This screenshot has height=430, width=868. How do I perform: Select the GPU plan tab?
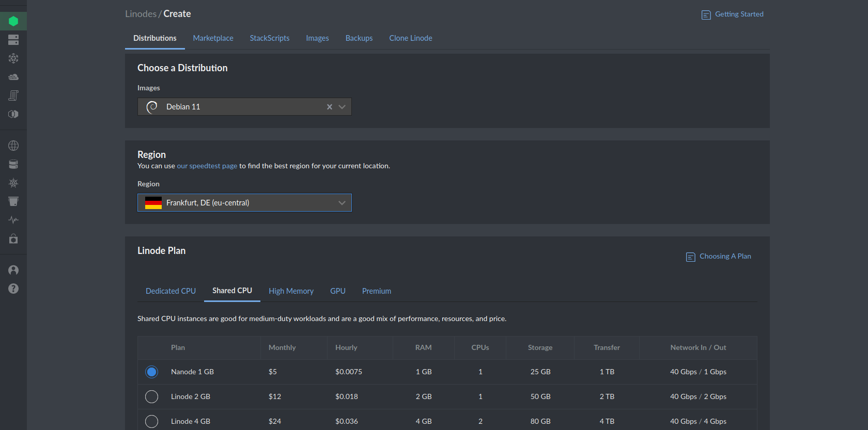click(338, 291)
